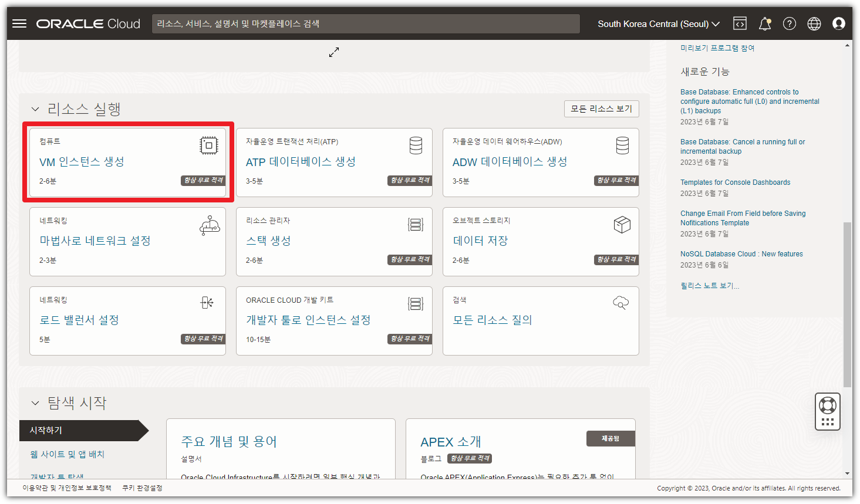Collapse the 탐색 시작 section
Screen dimensions: 860x504
click(x=35, y=403)
